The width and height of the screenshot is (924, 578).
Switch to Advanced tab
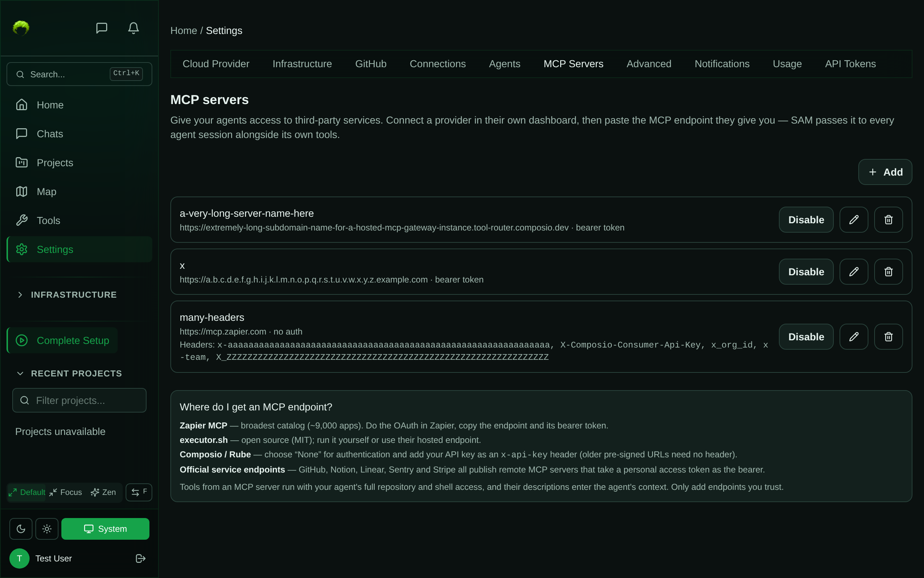649,64
